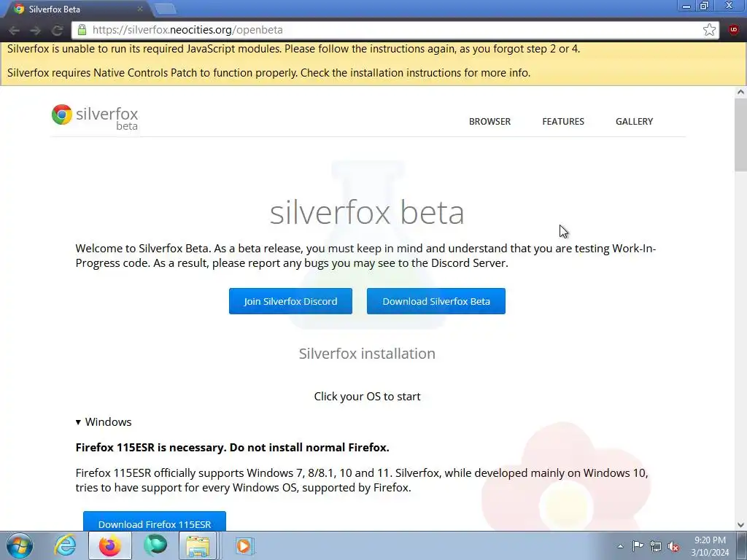This screenshot has height=560, width=747.
Task: Switch to Firefox in the taskbar
Action: pos(109,545)
